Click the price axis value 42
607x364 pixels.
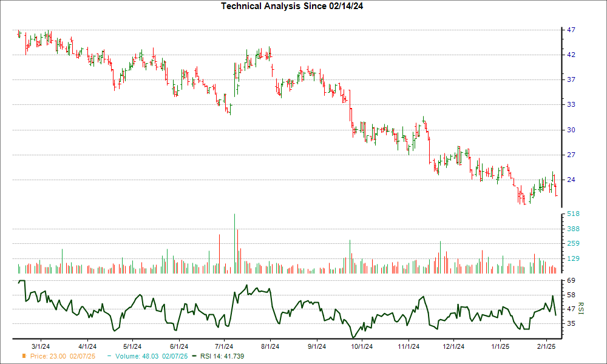click(571, 55)
